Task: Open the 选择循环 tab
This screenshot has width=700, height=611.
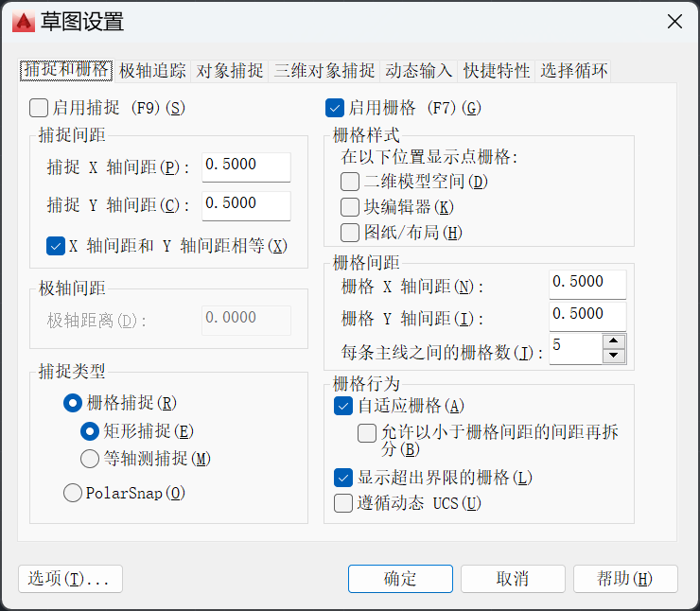Action: tap(573, 71)
